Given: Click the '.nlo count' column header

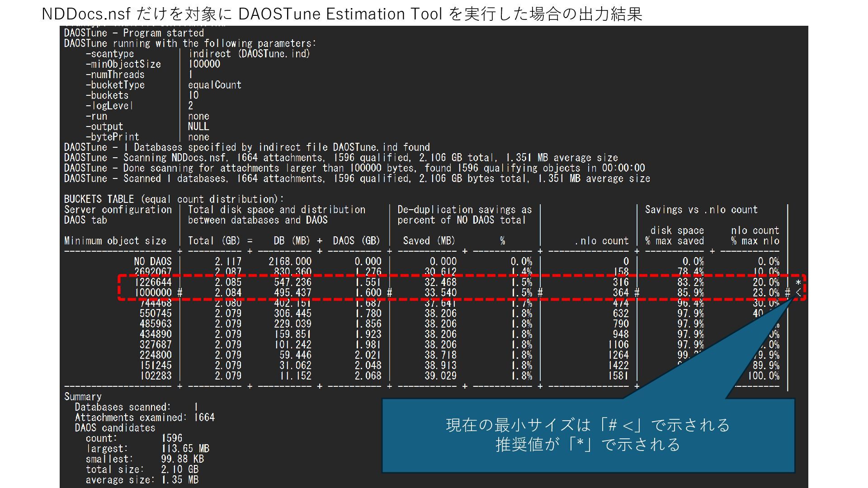Looking at the screenshot, I should click(601, 241).
